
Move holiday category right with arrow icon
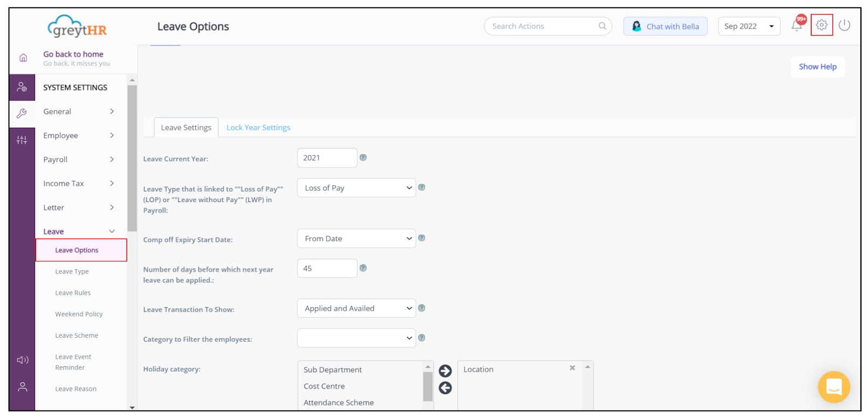point(445,371)
